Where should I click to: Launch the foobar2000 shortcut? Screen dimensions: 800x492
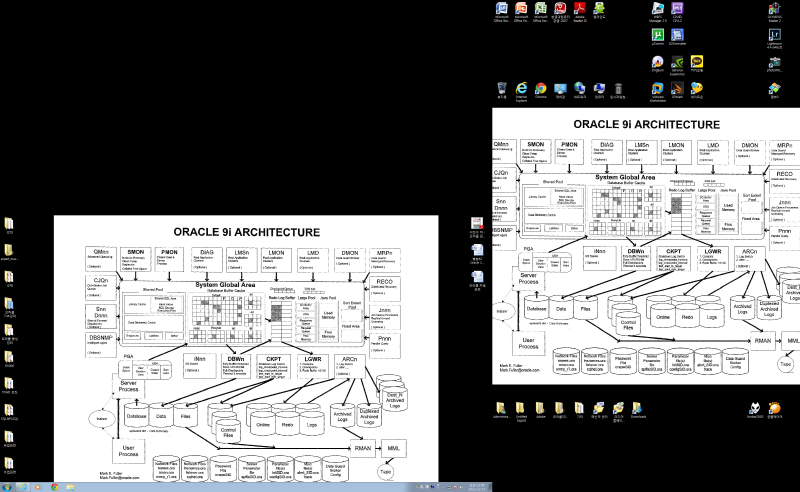pyautogui.click(x=755, y=410)
